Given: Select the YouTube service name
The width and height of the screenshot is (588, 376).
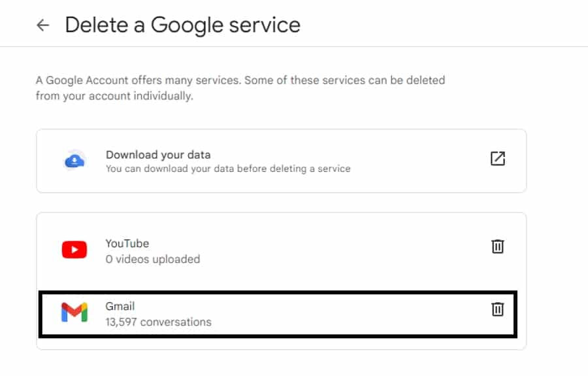Looking at the screenshot, I should pos(127,243).
